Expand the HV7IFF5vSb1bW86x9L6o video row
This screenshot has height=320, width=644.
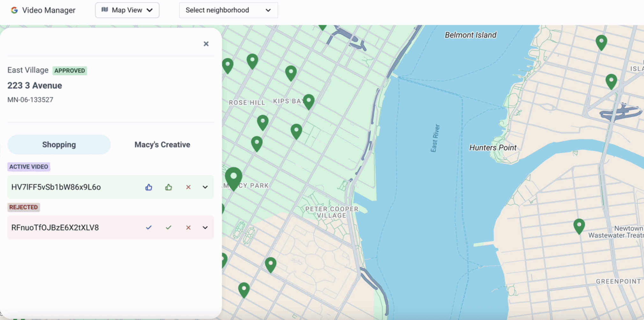[x=205, y=187]
